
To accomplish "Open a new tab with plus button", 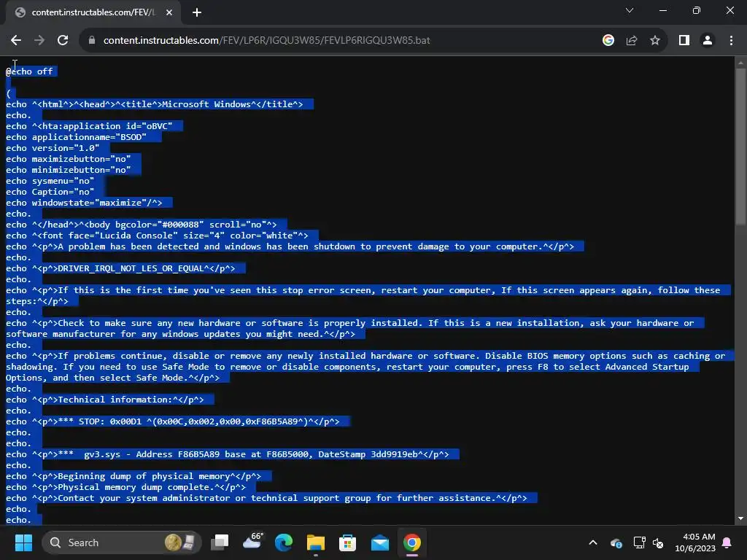I will (x=197, y=12).
